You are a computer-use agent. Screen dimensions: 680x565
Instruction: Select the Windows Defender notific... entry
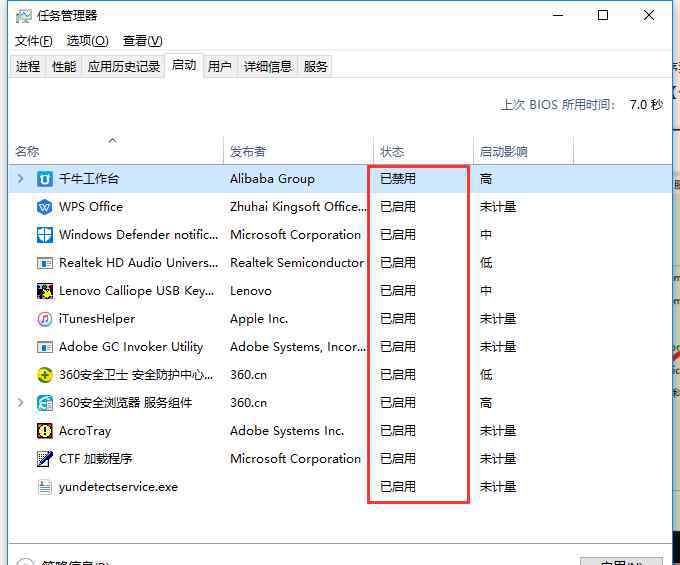[138, 235]
